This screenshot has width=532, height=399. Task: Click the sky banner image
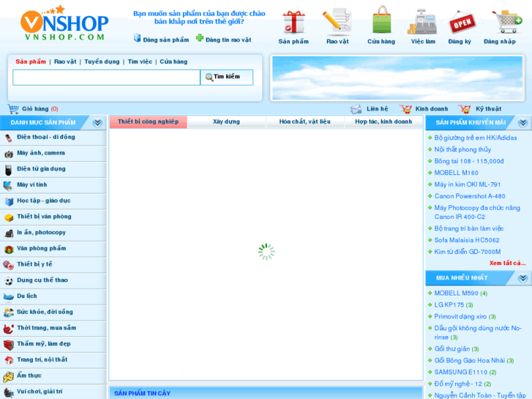(x=397, y=78)
